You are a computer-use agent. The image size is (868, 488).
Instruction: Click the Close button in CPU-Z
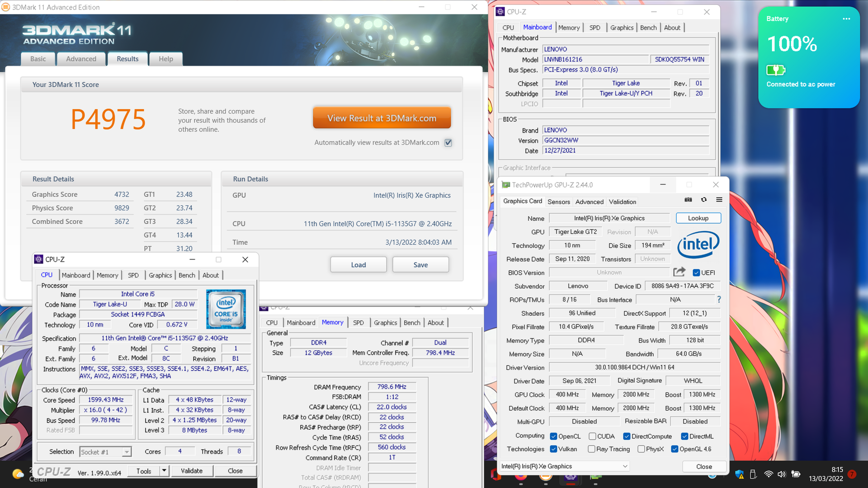tap(235, 471)
